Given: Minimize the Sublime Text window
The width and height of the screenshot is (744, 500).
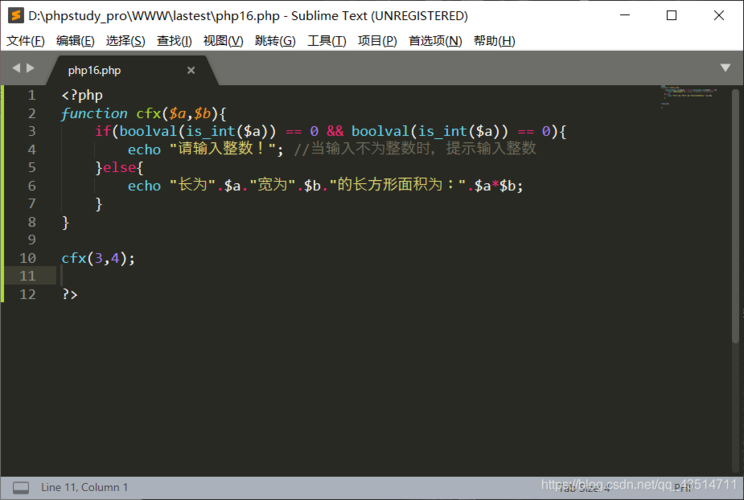Looking at the screenshot, I should [x=625, y=15].
